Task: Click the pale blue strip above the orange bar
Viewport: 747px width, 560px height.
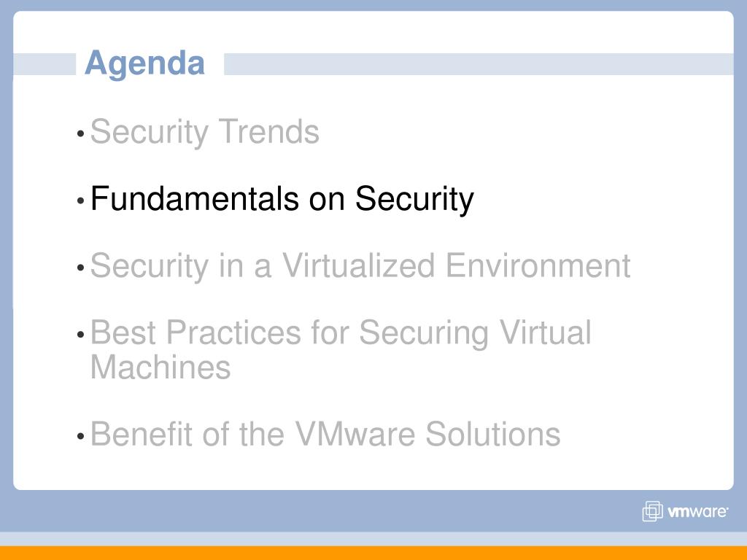Action: (x=373, y=539)
